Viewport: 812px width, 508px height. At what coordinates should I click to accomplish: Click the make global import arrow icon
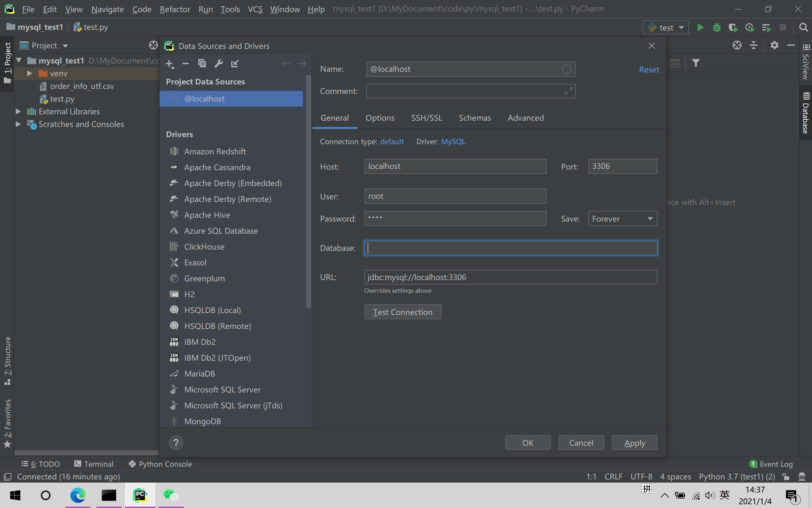click(235, 63)
